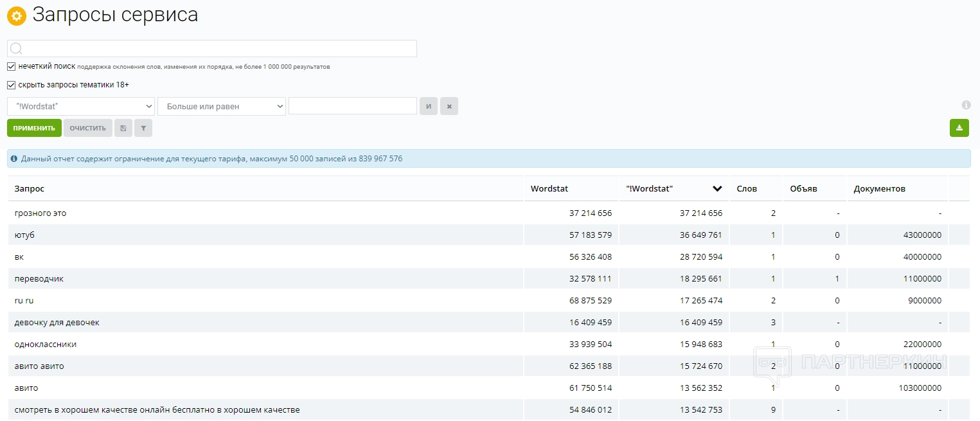Uncheck скрыть запросы тематики 18+
Viewport: 980px width, 421px height.
pos(12,85)
